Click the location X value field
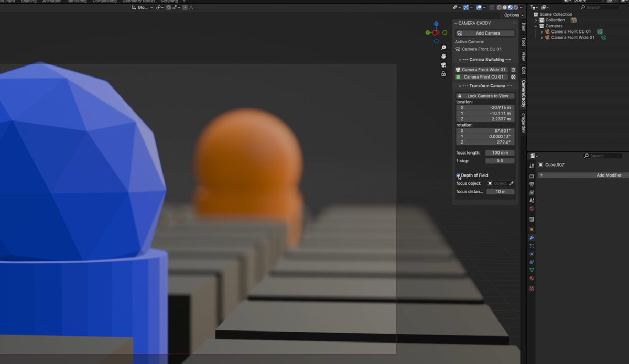 485,107
